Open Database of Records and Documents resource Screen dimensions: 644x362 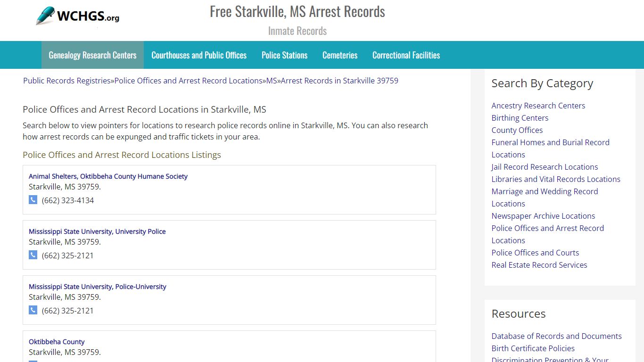556,336
